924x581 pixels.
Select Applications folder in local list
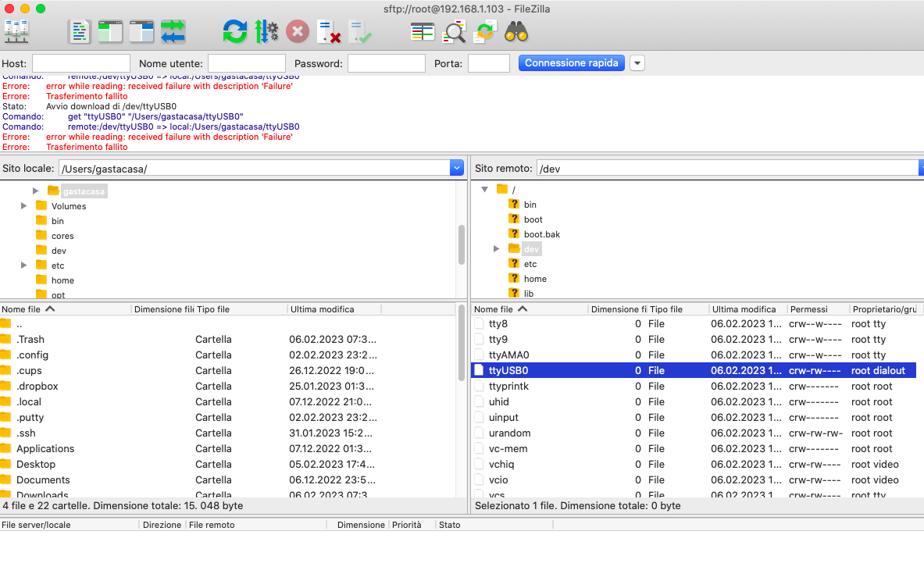point(227,448)
